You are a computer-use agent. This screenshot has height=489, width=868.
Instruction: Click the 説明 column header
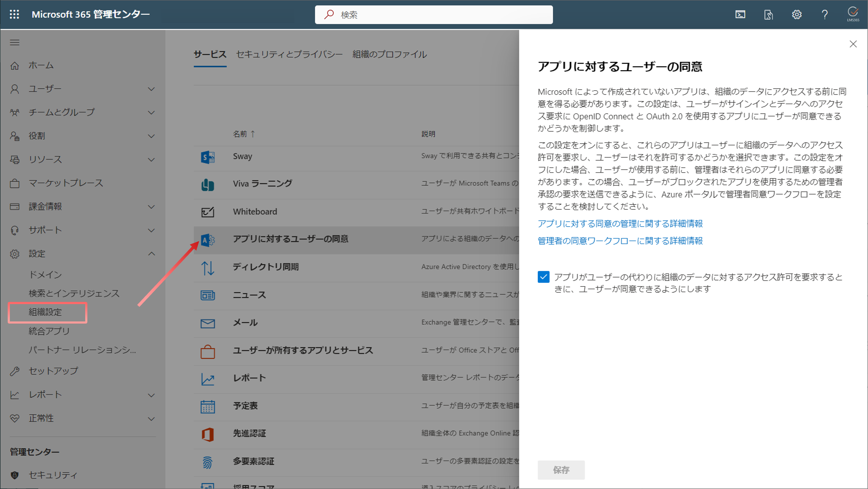pyautogui.click(x=428, y=134)
